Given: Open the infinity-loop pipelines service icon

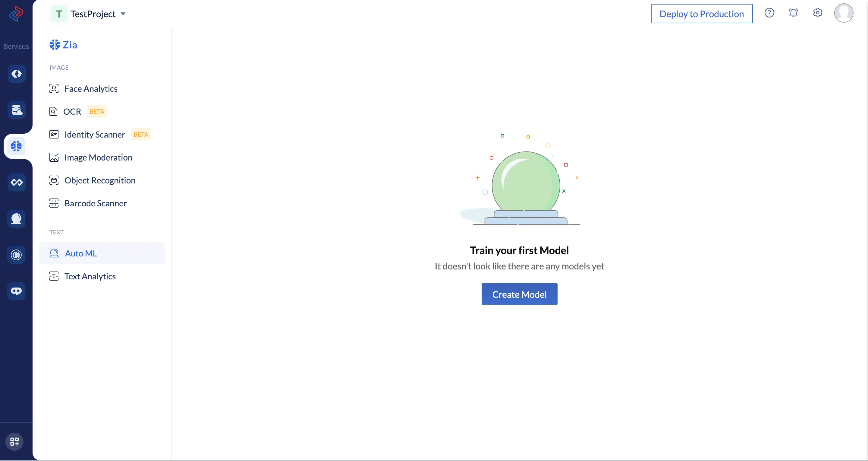Looking at the screenshot, I should click(16, 183).
